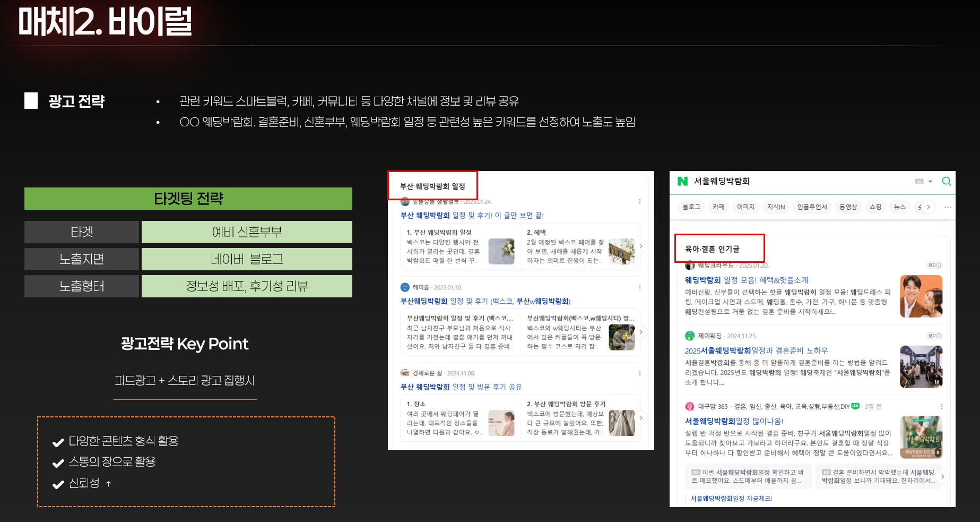Open the 서울웨딩박람회일정 지금체크! link

click(731, 499)
